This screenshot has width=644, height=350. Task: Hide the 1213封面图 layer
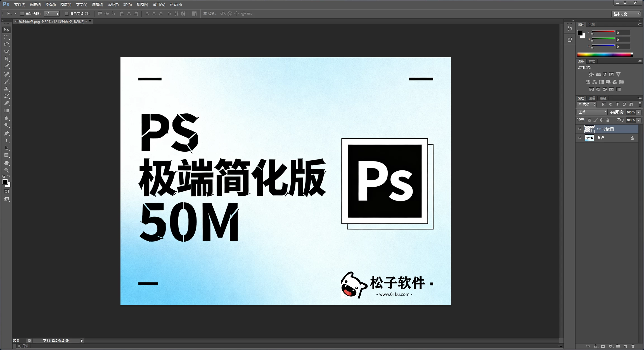579,129
